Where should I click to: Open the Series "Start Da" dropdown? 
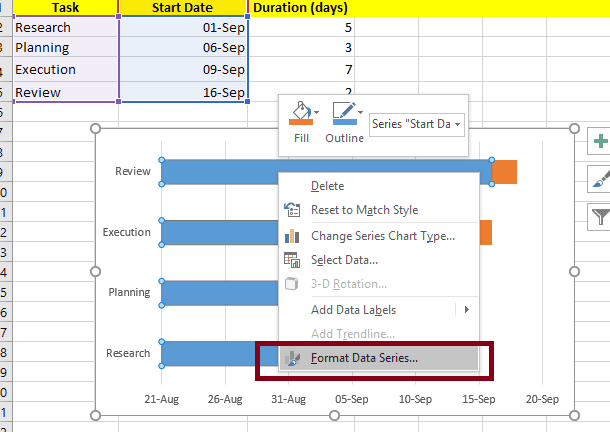point(416,124)
